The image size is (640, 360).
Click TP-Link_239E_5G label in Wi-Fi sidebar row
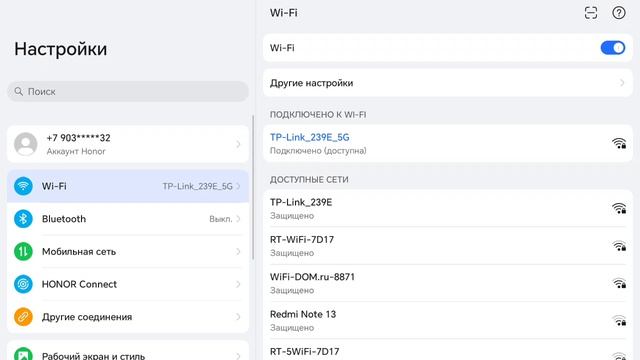[198, 187]
